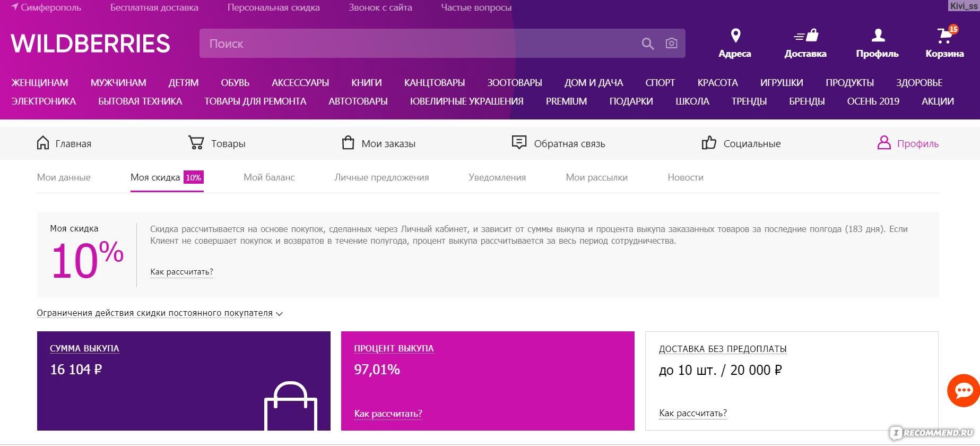Click the pink Профиль user icon
The height and width of the screenshot is (446, 980).
tap(884, 142)
